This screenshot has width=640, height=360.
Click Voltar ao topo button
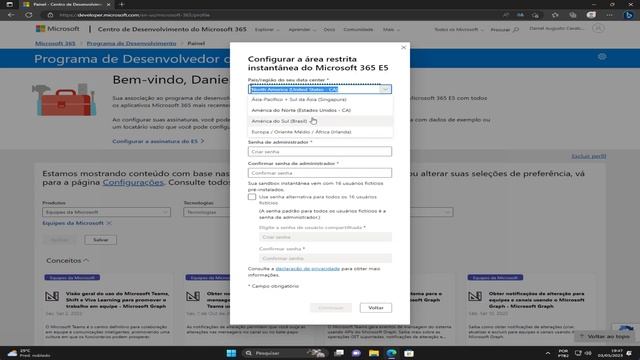coord(604,336)
